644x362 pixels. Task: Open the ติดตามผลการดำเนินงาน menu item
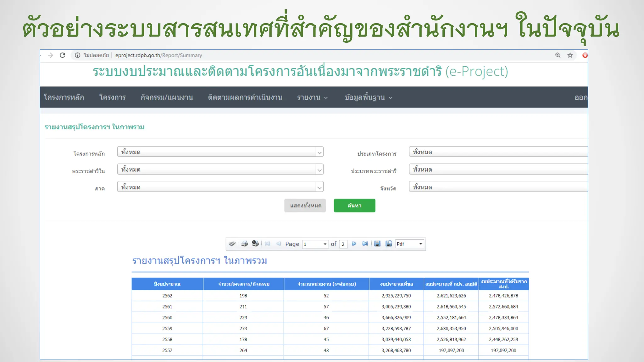click(x=245, y=97)
